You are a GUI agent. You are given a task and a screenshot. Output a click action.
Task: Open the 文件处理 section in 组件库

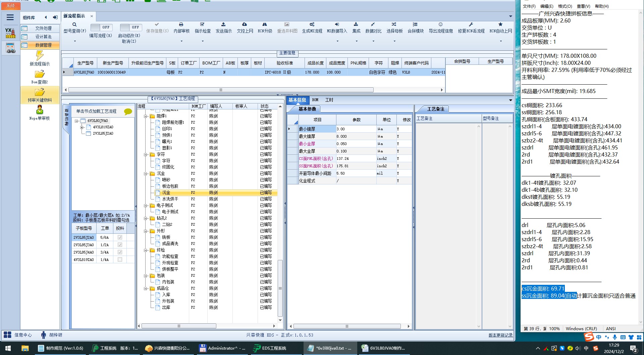pos(40,28)
